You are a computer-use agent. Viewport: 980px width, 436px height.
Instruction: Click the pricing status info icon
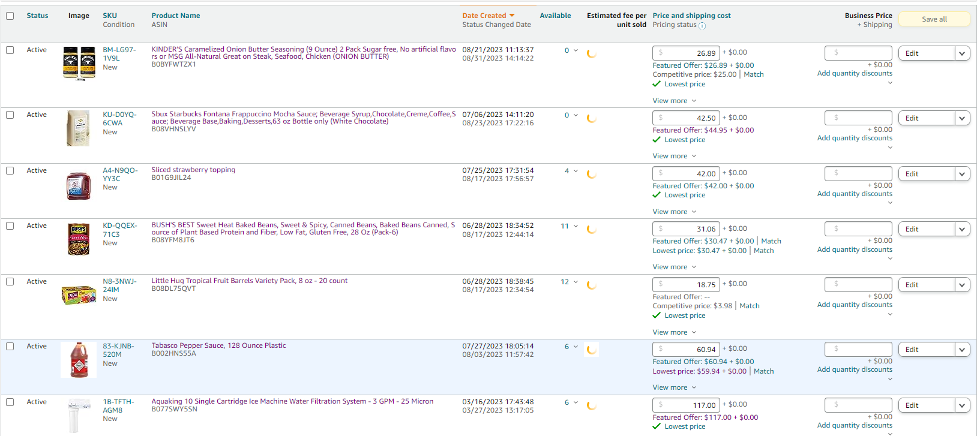pos(702,26)
